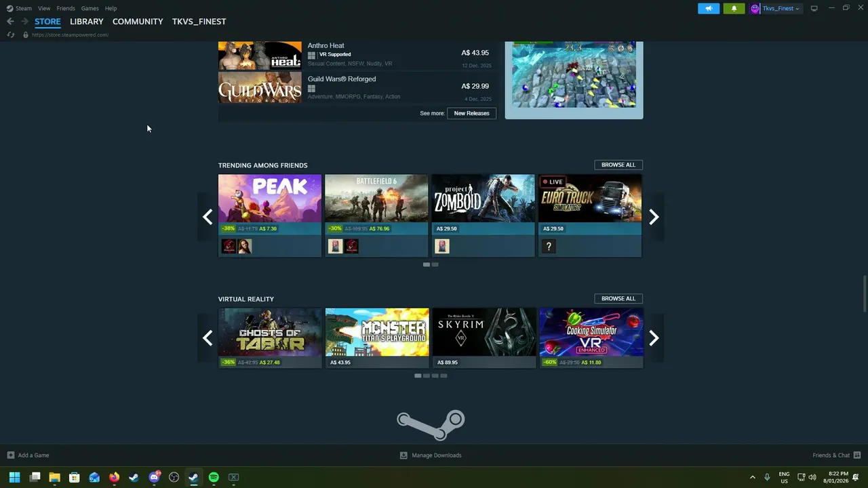Image resolution: width=868 pixels, height=488 pixels.
Task: Browse all Virtual Reality games
Action: click(618, 298)
